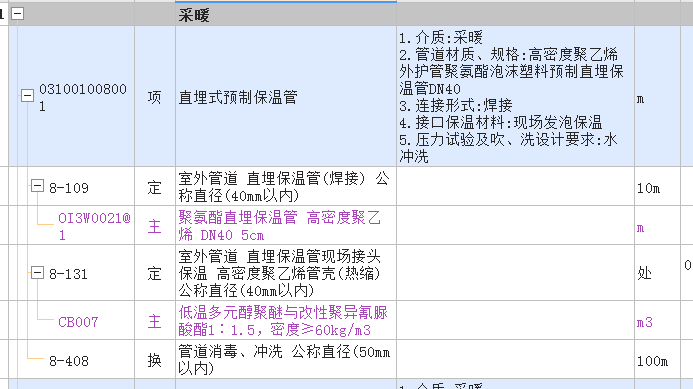Click empty feature cell of row 8-131
The width and height of the screenshot is (693, 389).
click(x=515, y=273)
